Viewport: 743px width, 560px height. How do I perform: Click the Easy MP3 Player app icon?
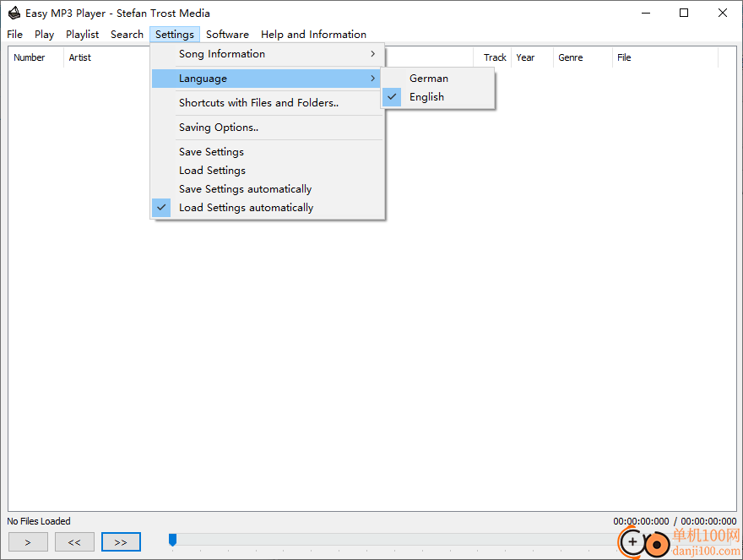click(x=14, y=13)
